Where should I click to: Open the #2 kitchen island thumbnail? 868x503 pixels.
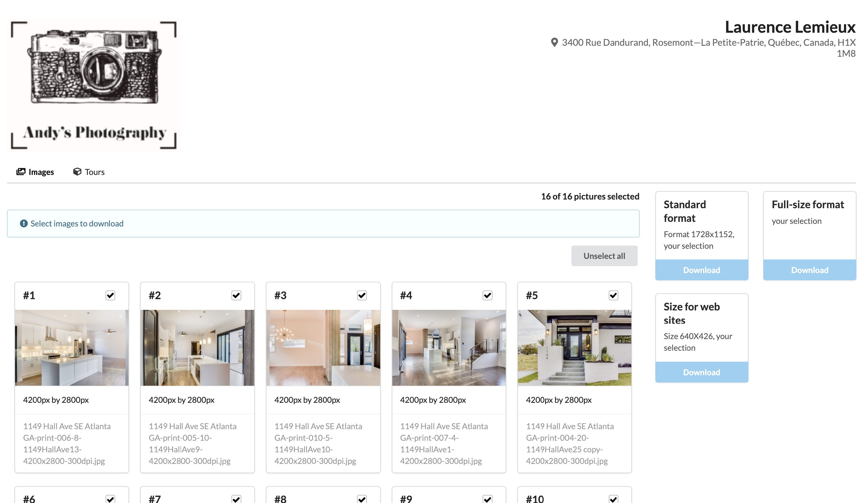(197, 347)
